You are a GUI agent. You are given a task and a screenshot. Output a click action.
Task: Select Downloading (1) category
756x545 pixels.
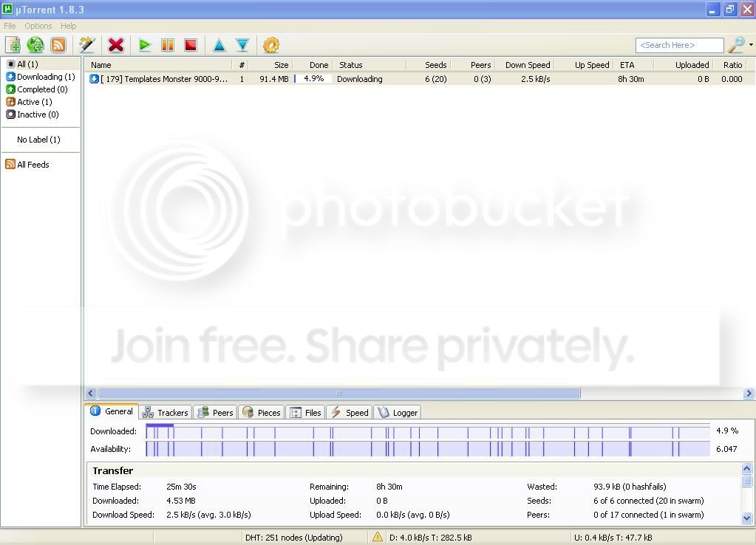[x=41, y=77]
